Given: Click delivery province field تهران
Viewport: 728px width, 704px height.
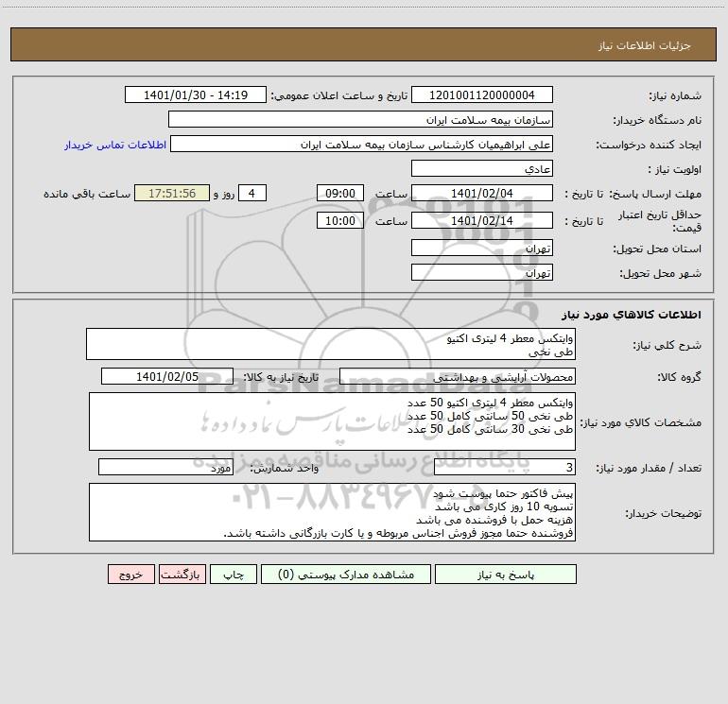Looking at the screenshot, I should [x=482, y=248].
